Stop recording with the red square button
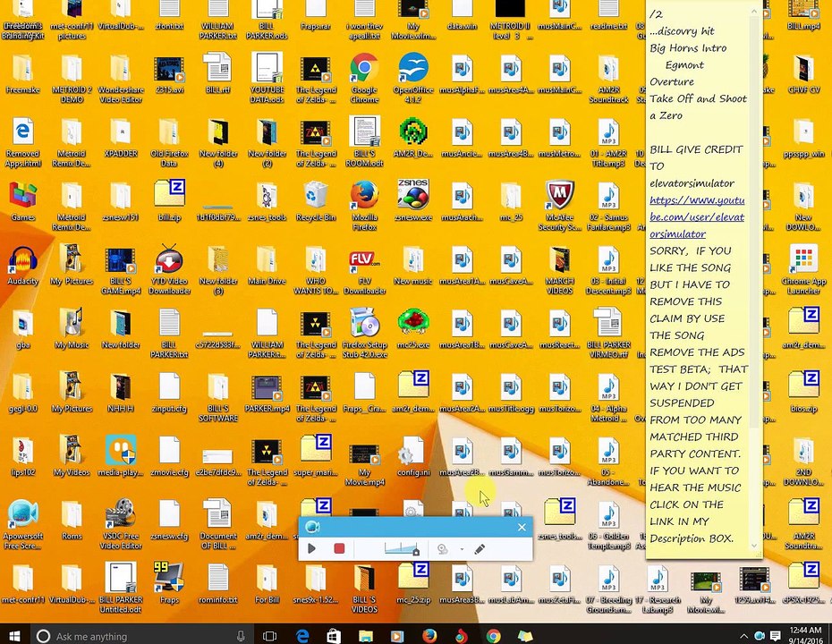832x644 pixels. pos(339,548)
